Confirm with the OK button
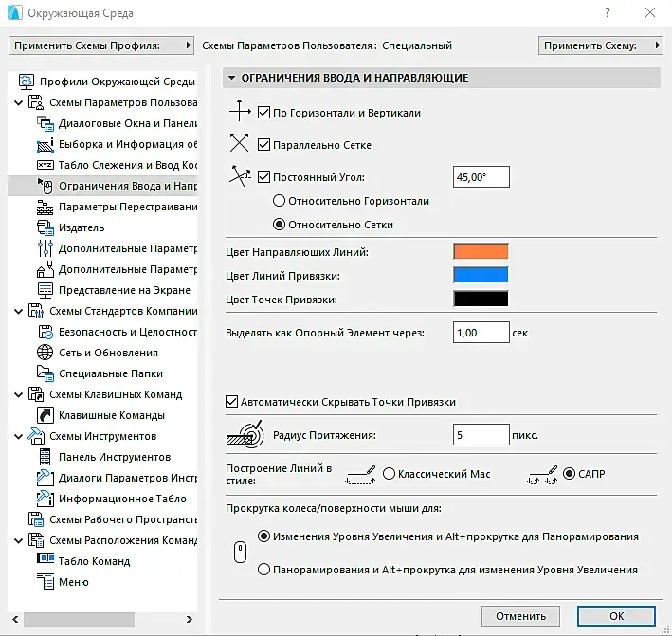Image resolution: width=672 pixels, height=636 pixels. pos(617,616)
